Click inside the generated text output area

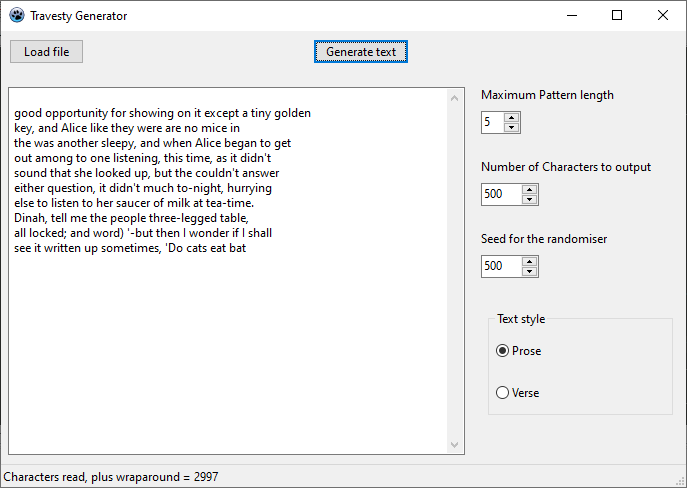pyautogui.click(x=228, y=271)
